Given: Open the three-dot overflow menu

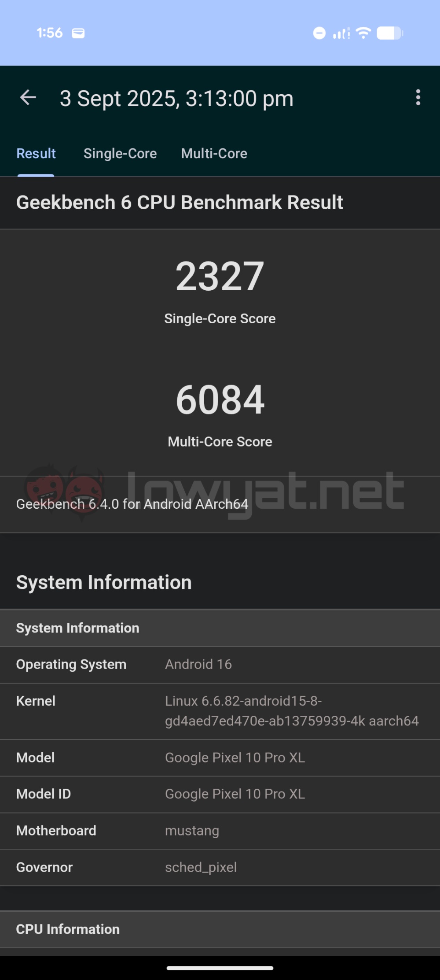Looking at the screenshot, I should 418,97.
